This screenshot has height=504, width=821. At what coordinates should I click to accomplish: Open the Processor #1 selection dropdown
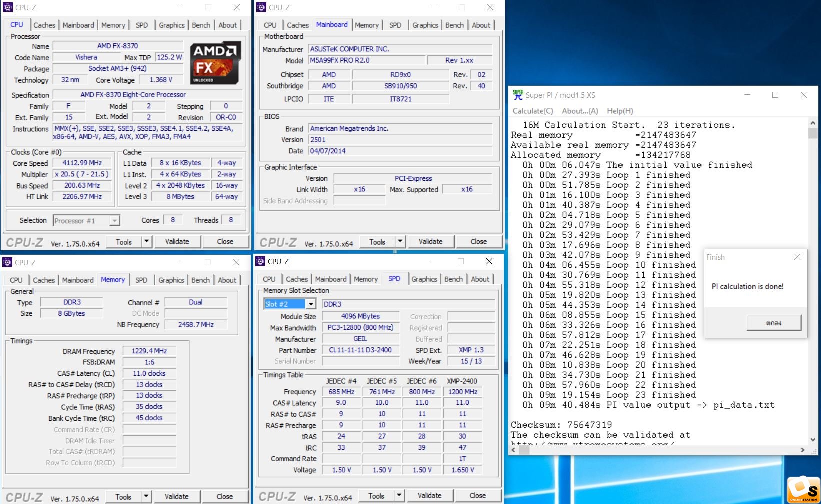tap(115, 220)
